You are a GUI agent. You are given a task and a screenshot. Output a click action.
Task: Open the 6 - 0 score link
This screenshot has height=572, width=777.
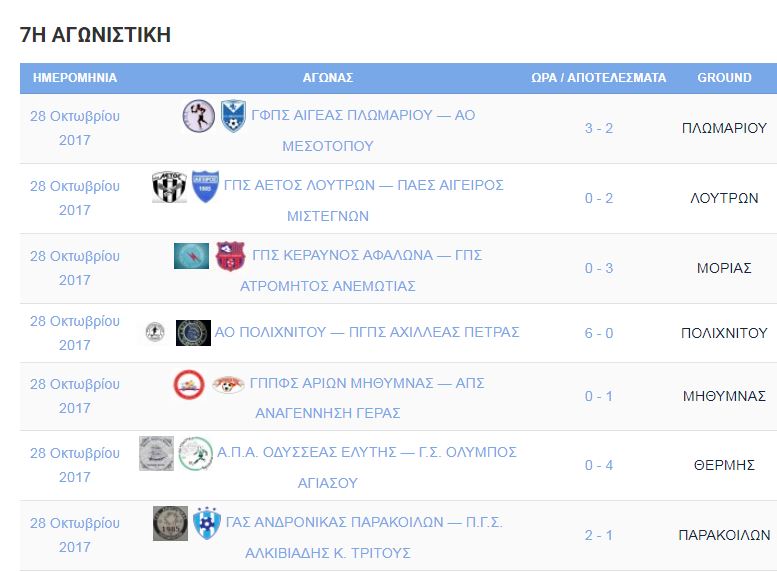coord(599,333)
